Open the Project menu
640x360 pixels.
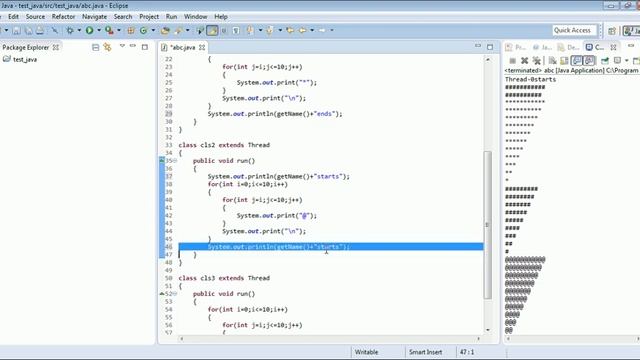pyautogui.click(x=149, y=17)
